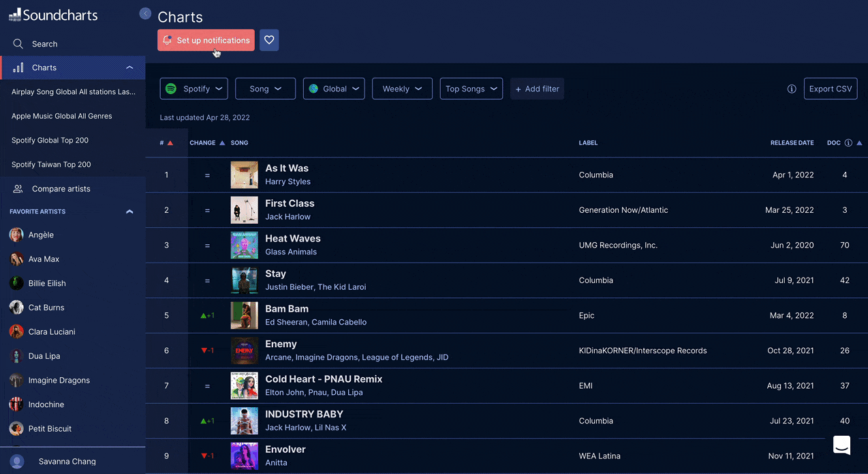868x474 pixels.
Task: Collapse the sidebar with the arrow icon
Action: coord(145,14)
